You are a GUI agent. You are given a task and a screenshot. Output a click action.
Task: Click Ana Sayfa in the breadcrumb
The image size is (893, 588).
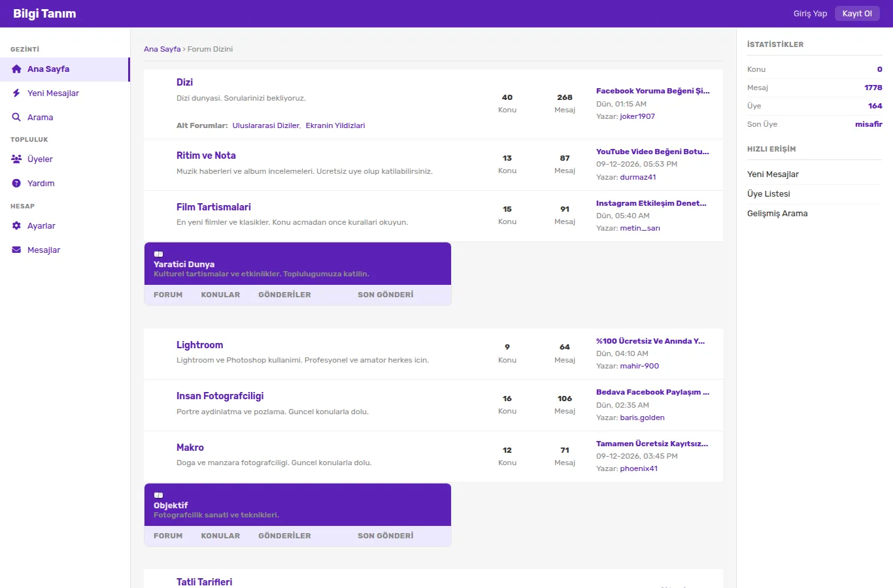162,49
